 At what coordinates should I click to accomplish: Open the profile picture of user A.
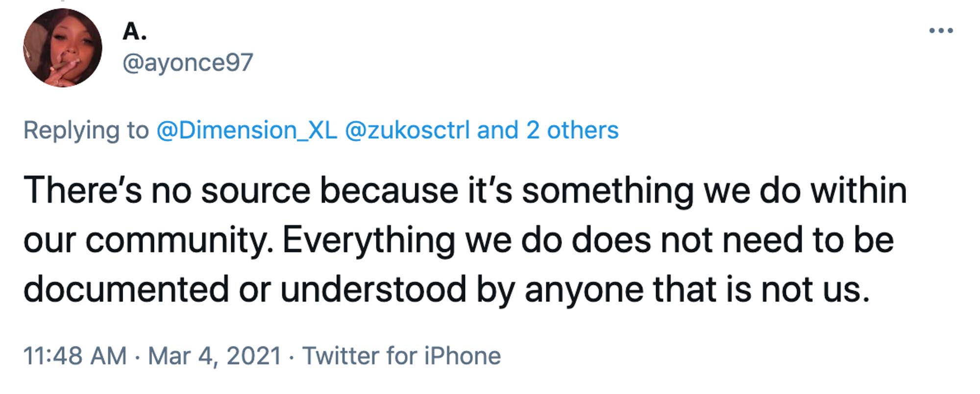(63, 47)
